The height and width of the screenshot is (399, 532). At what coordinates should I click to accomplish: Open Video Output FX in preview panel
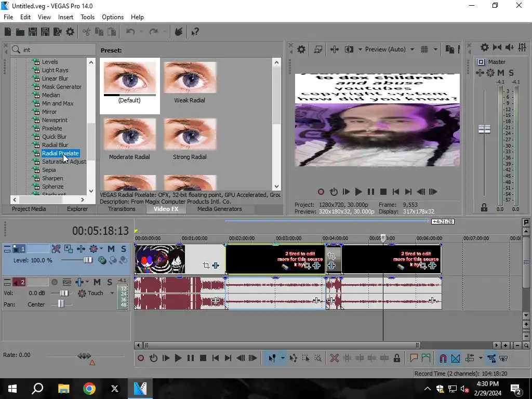334,49
